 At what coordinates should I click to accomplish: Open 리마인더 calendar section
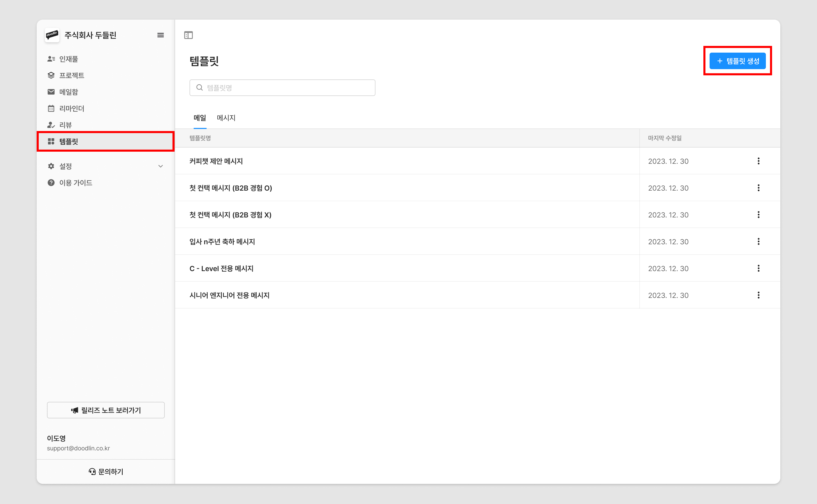click(x=71, y=108)
